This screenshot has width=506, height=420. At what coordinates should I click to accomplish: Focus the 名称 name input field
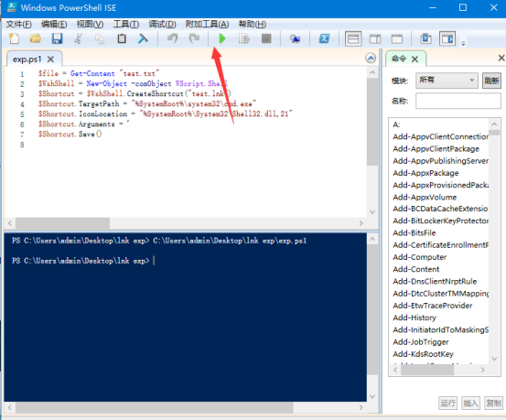[458, 101]
